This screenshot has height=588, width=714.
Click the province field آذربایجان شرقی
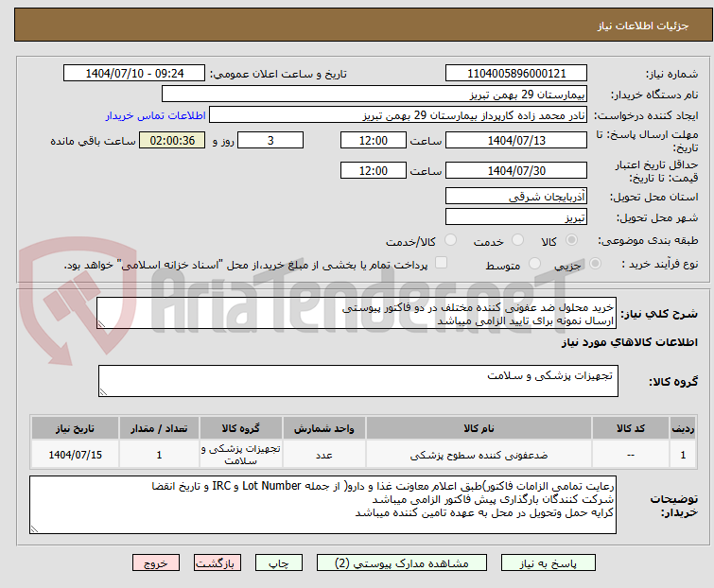click(516, 196)
